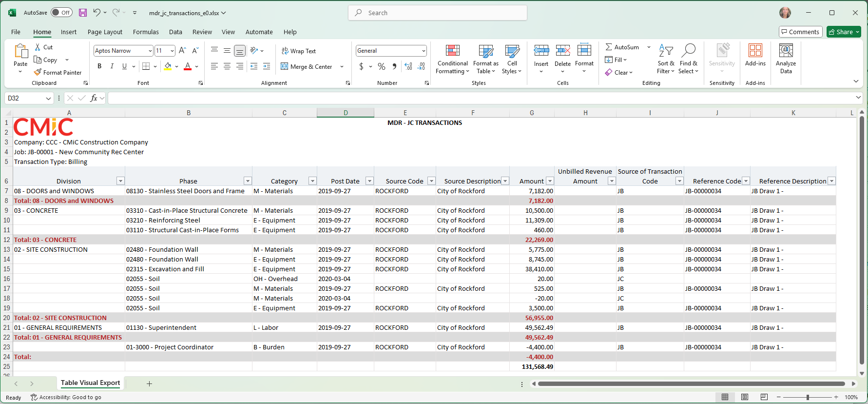Toggle Bottom Align vertical alignment

click(x=240, y=51)
